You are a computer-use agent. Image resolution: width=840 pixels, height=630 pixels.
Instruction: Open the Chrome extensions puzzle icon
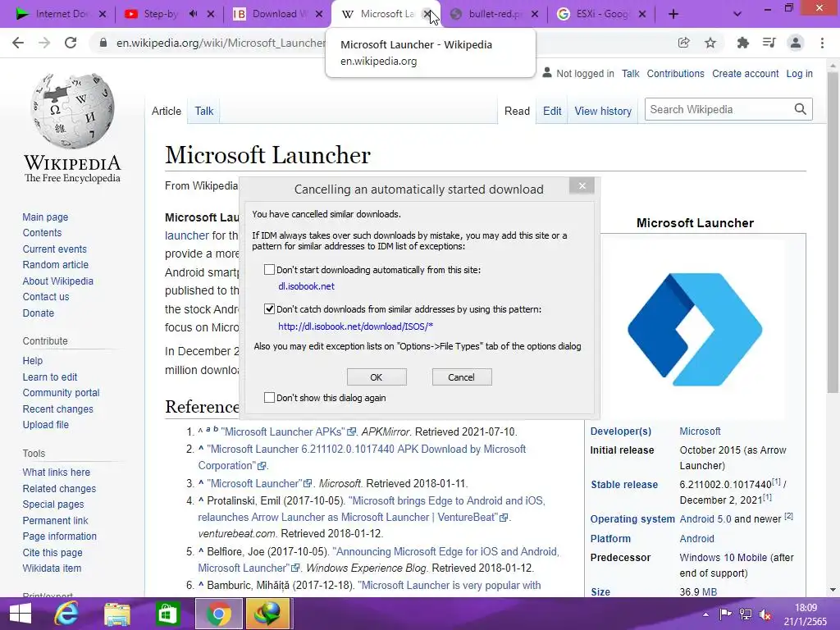(x=742, y=43)
